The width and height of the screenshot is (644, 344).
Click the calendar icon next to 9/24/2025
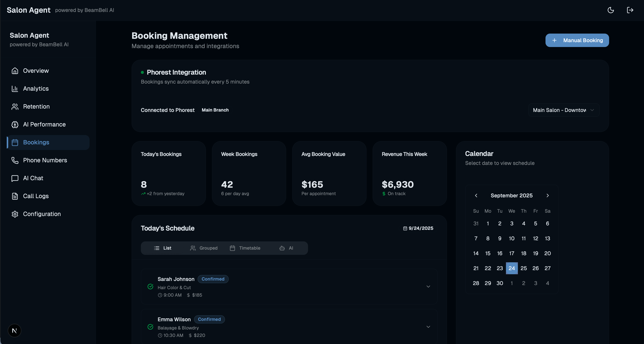tap(405, 228)
